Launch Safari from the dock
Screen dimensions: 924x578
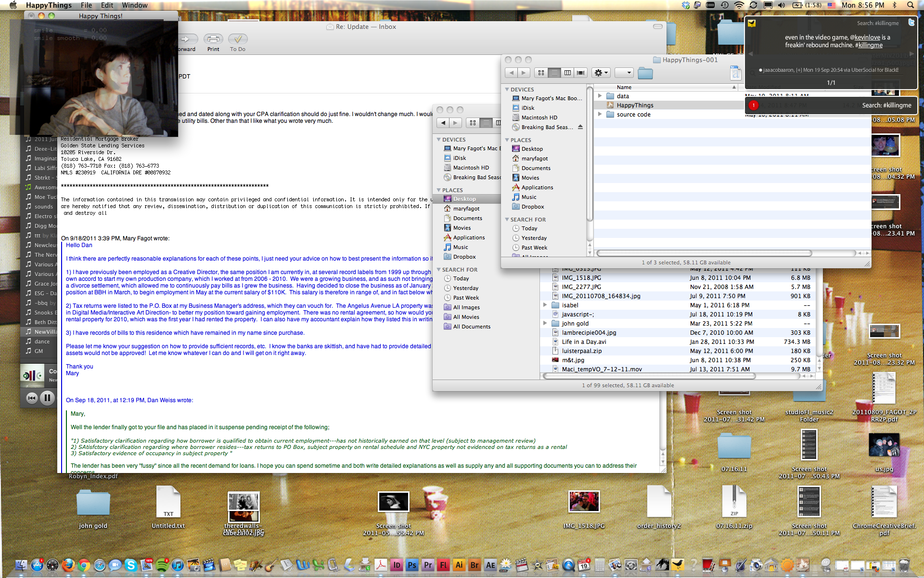[x=100, y=565]
